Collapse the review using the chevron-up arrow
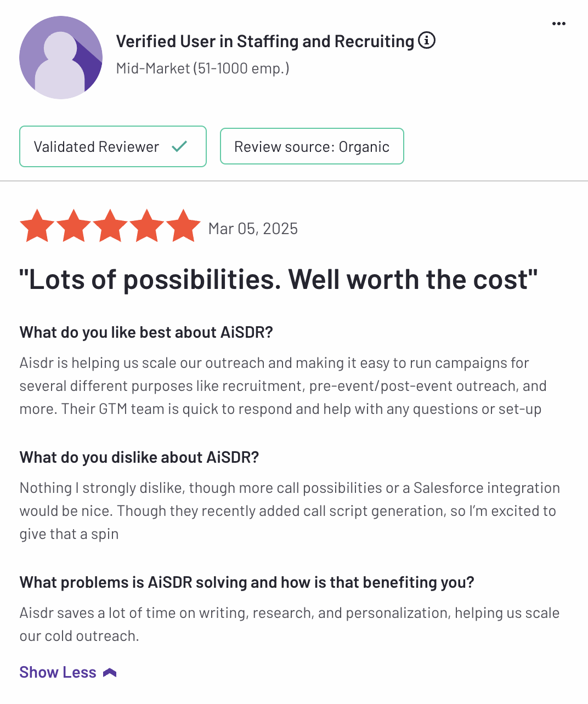The image size is (588, 704). tap(110, 673)
